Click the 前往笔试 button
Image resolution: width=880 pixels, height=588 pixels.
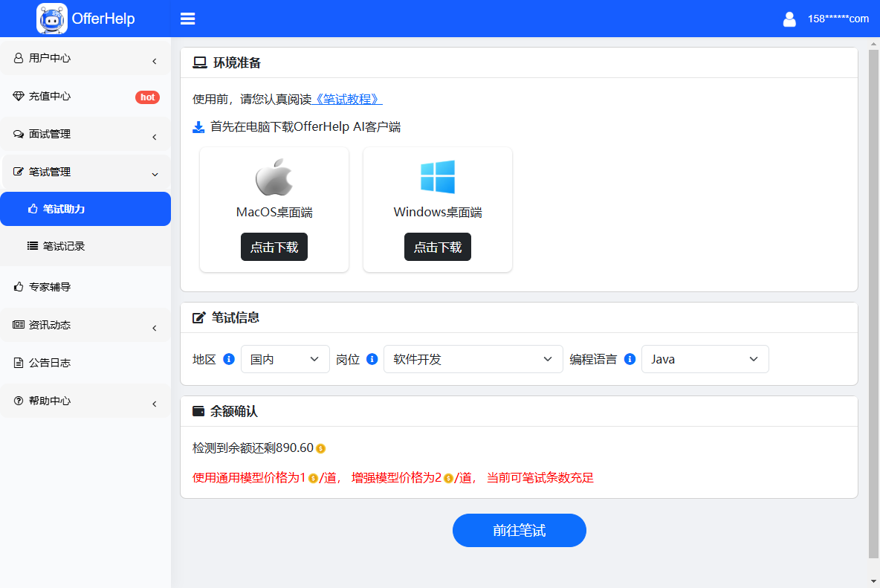pyautogui.click(x=519, y=531)
